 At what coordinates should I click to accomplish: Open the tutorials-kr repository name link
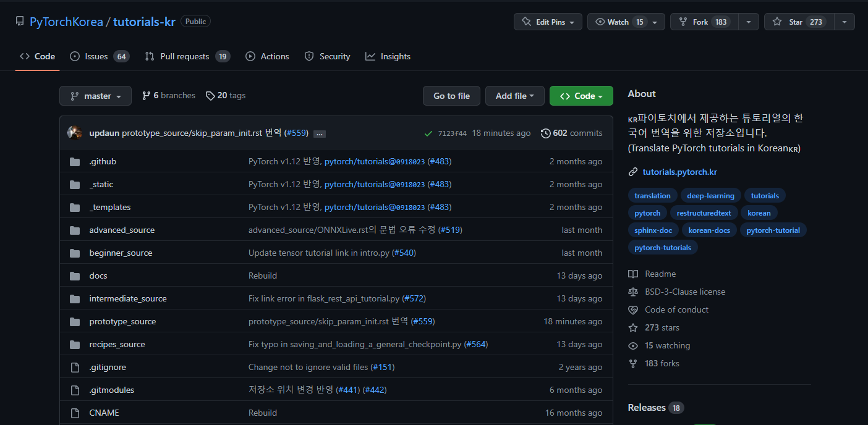[144, 22]
